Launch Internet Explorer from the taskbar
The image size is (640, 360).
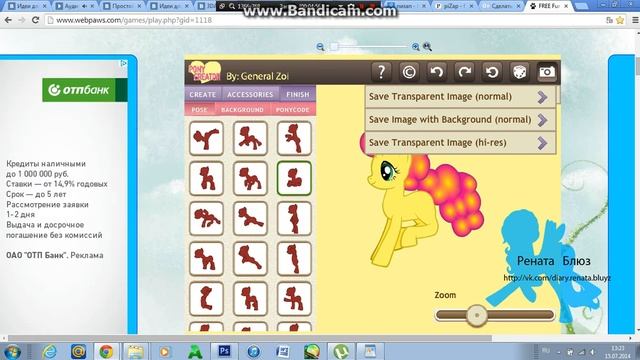[49, 351]
